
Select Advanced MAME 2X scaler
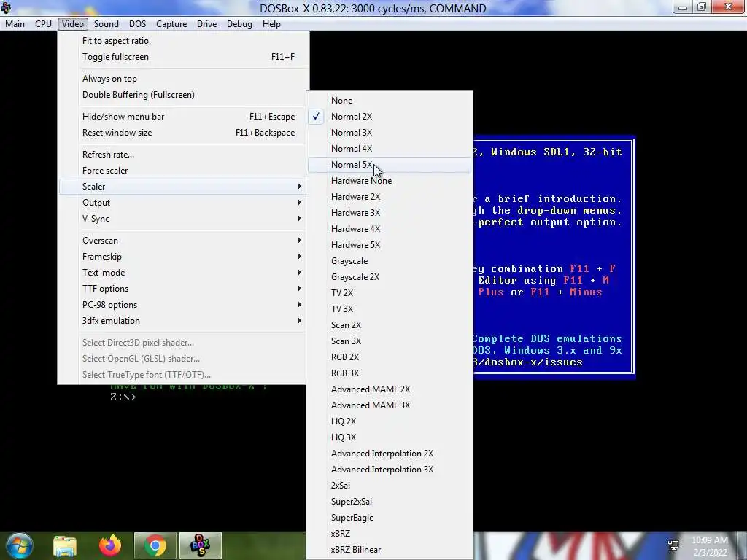[x=390, y=389]
